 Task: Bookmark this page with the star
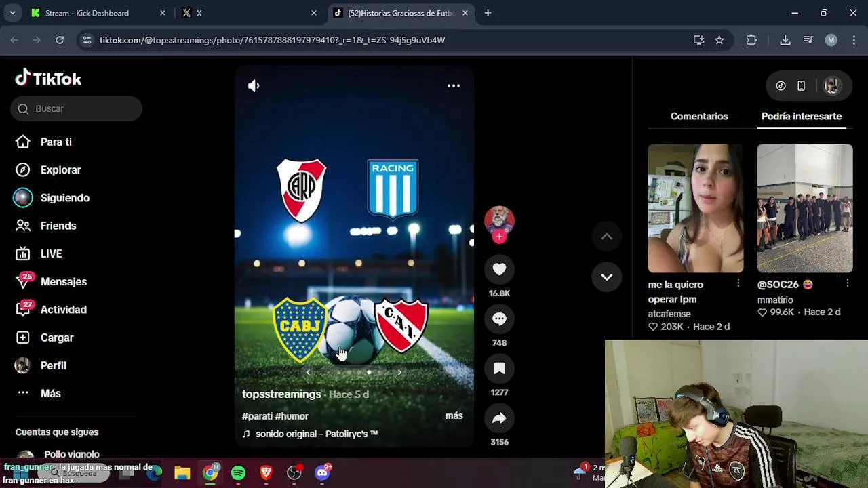[x=719, y=40]
